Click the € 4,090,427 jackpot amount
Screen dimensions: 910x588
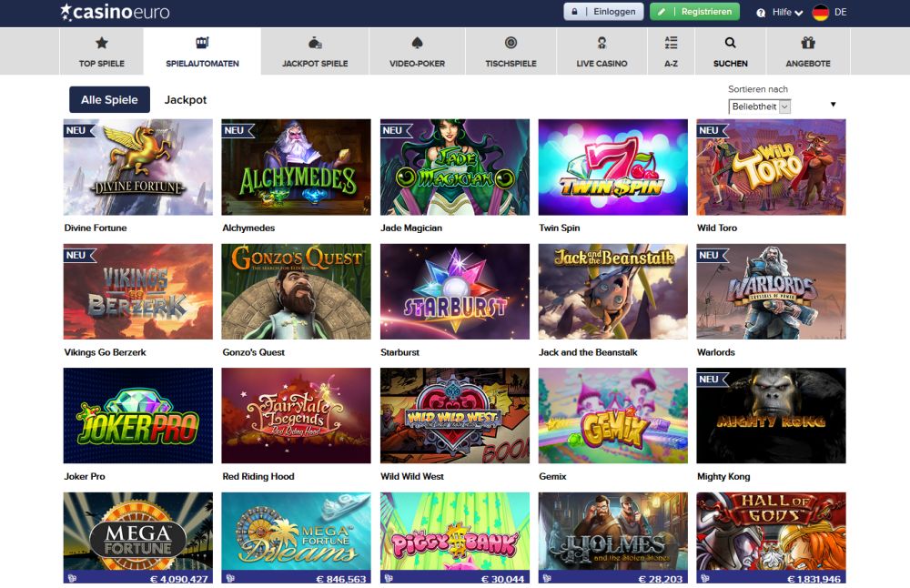pos(178,579)
